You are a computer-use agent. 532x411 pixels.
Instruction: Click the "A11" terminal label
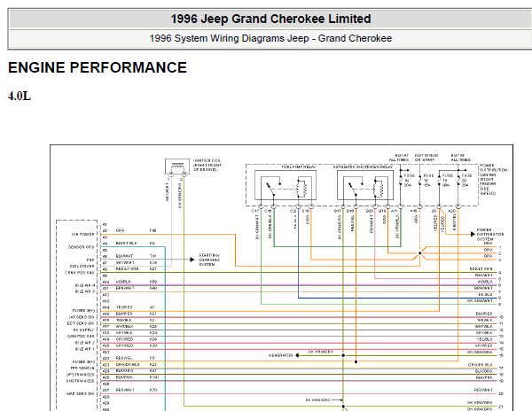pos(394,211)
